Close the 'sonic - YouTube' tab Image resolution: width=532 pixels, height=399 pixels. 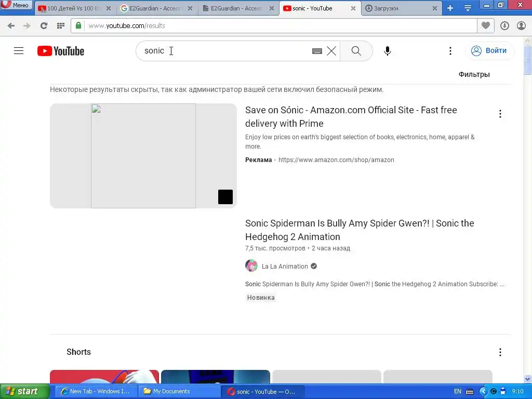click(353, 8)
